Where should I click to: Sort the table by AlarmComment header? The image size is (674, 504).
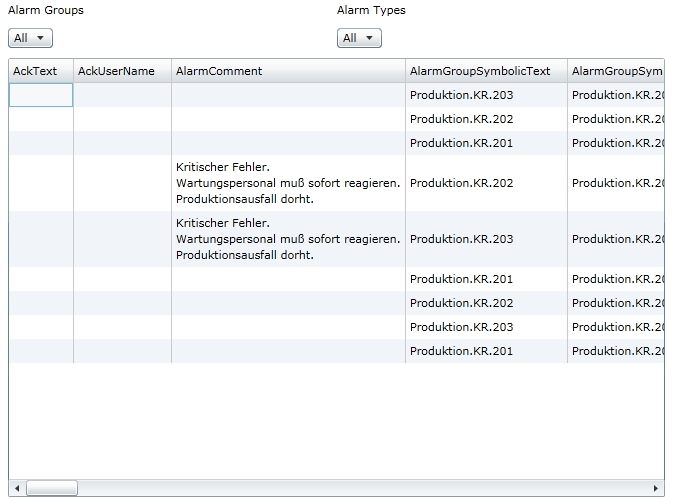click(x=288, y=71)
